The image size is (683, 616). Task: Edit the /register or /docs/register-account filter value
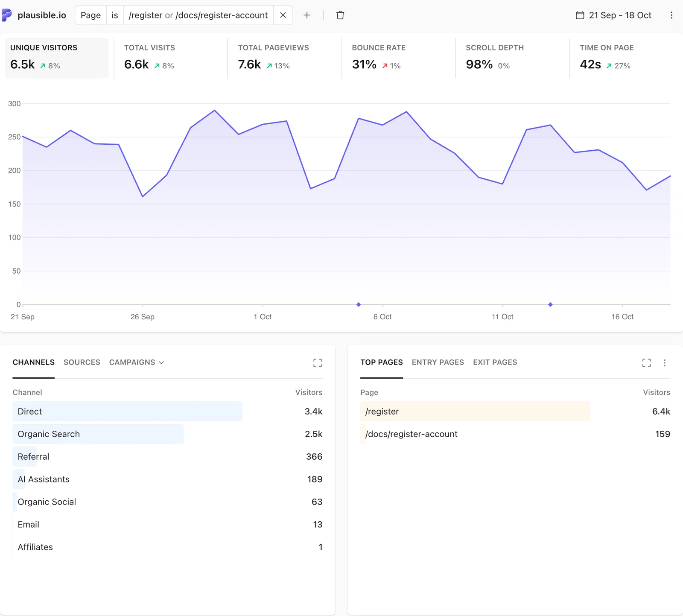pyautogui.click(x=198, y=15)
